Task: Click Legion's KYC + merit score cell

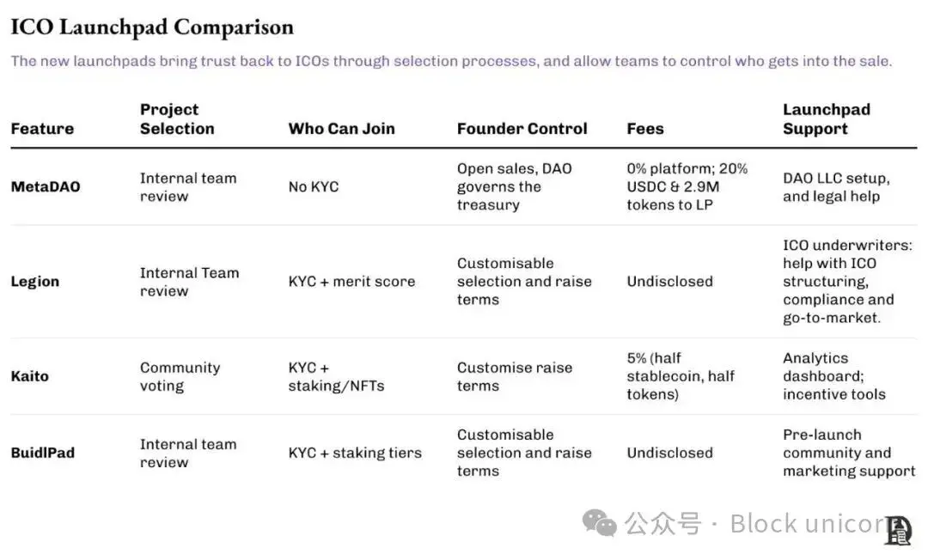Action: [351, 282]
